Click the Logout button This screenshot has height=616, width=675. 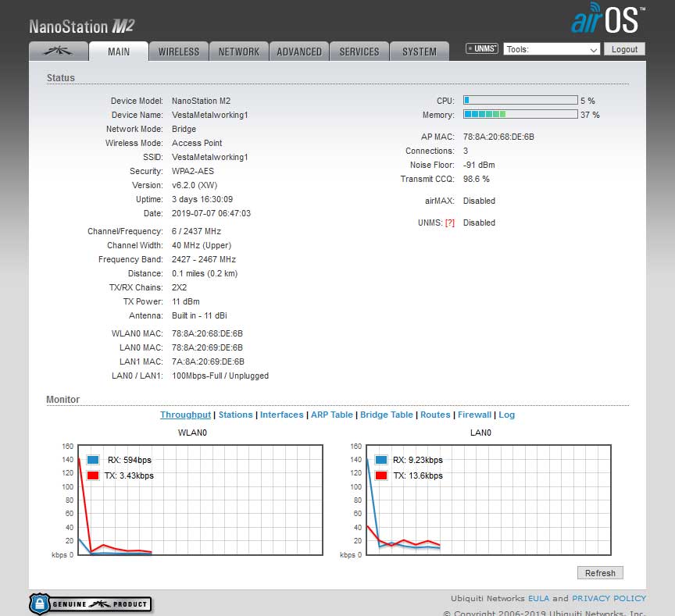point(624,49)
